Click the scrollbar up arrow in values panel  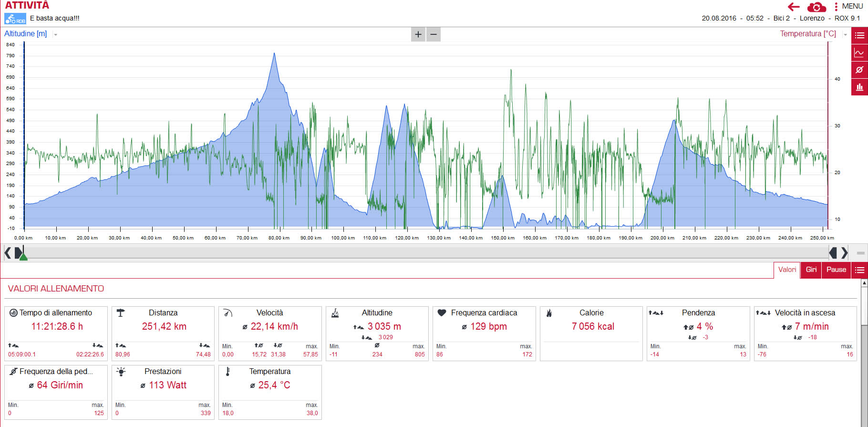(864, 283)
